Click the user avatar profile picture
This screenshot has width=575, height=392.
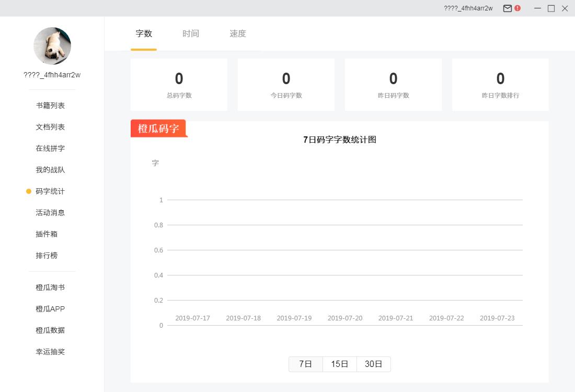pos(52,46)
